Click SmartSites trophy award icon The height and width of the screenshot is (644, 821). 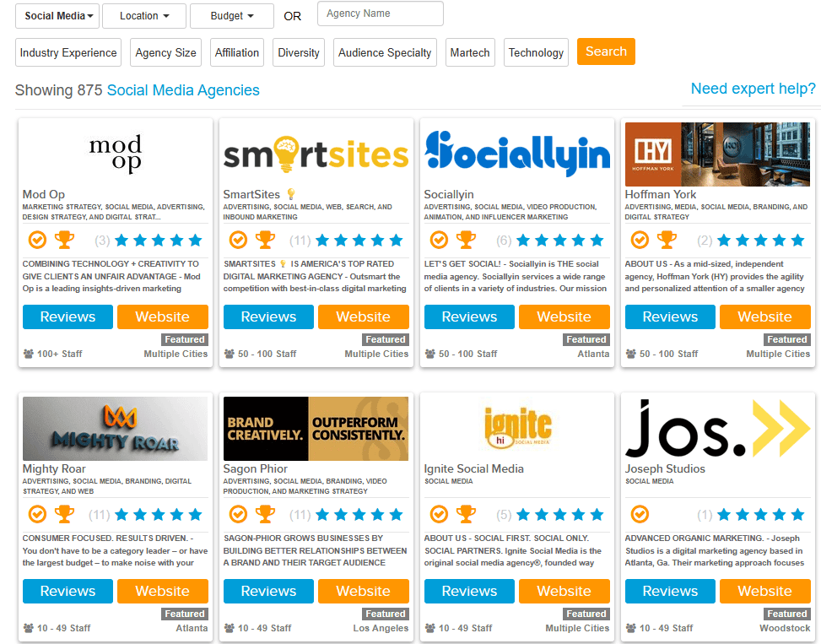[266, 240]
